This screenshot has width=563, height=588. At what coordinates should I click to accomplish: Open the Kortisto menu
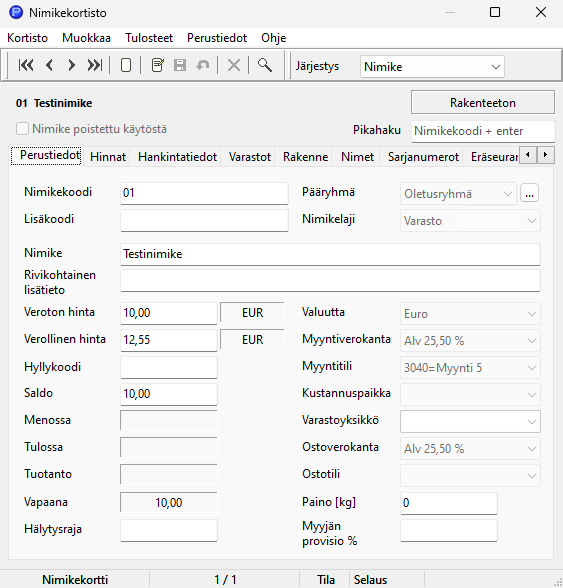click(27, 38)
